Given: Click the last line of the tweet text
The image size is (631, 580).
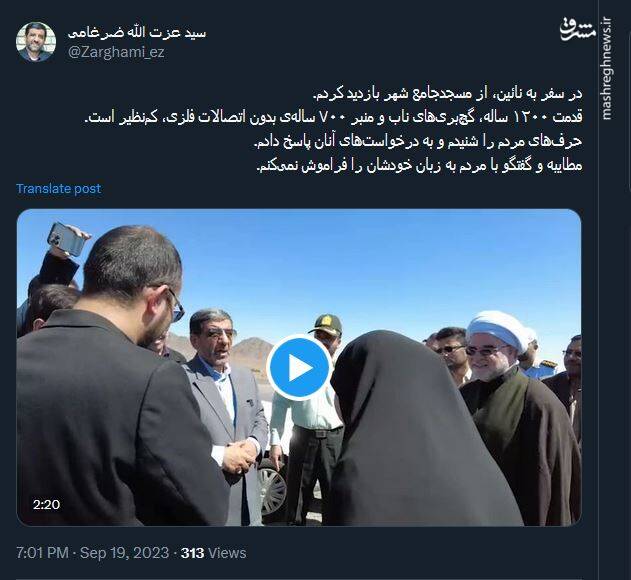Looking at the screenshot, I should tap(419, 165).
